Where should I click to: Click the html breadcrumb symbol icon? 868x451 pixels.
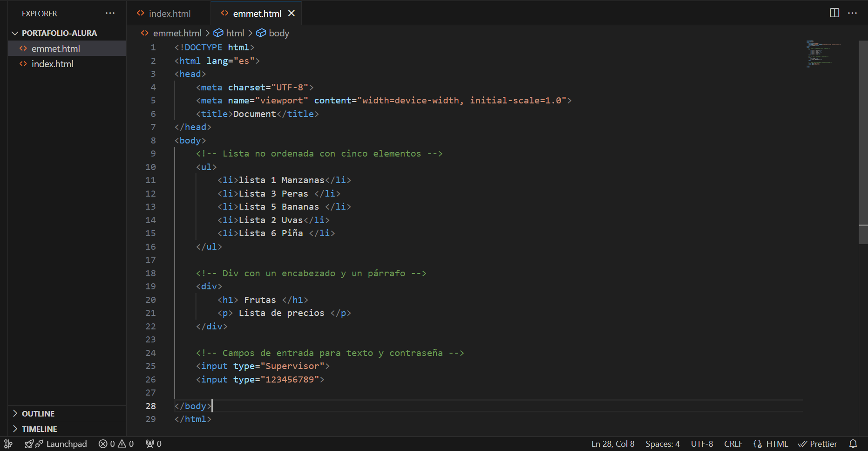[x=218, y=33]
